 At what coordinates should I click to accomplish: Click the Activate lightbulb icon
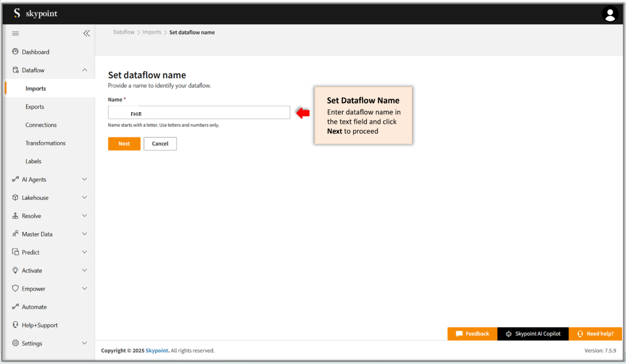[x=15, y=271]
